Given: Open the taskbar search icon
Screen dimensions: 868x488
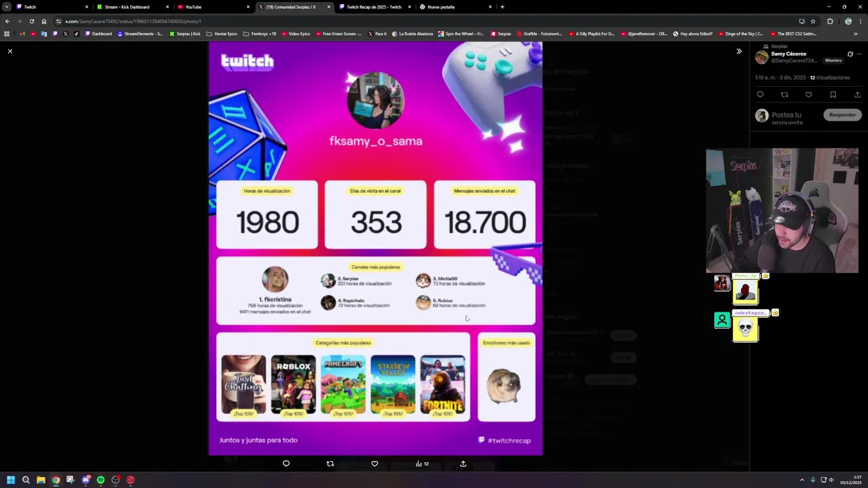Looking at the screenshot, I should pos(26,480).
